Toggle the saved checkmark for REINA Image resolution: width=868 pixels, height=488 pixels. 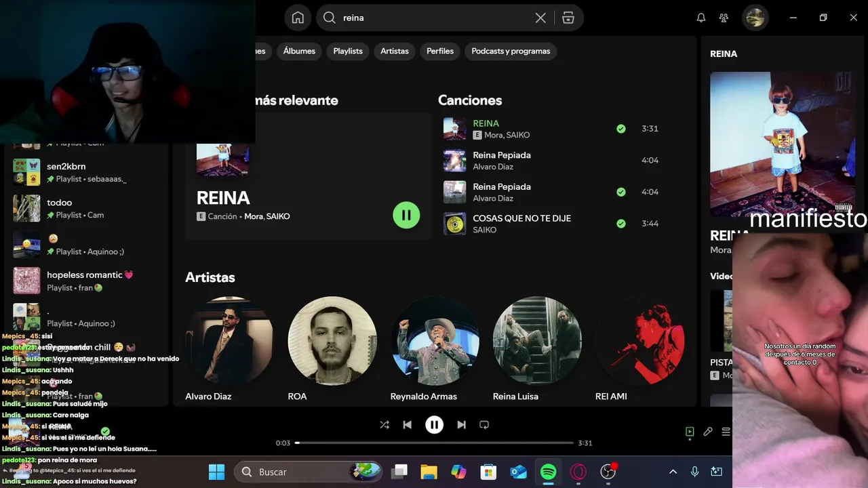620,129
